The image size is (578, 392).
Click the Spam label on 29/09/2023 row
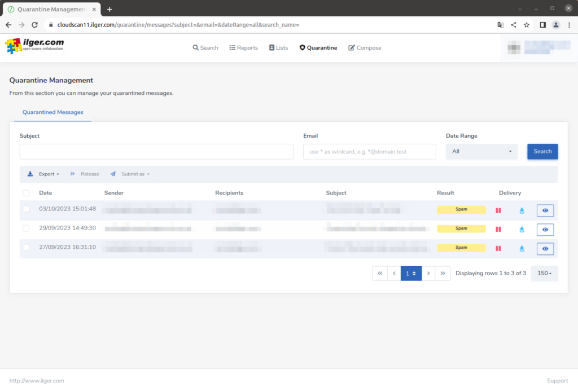(x=461, y=229)
